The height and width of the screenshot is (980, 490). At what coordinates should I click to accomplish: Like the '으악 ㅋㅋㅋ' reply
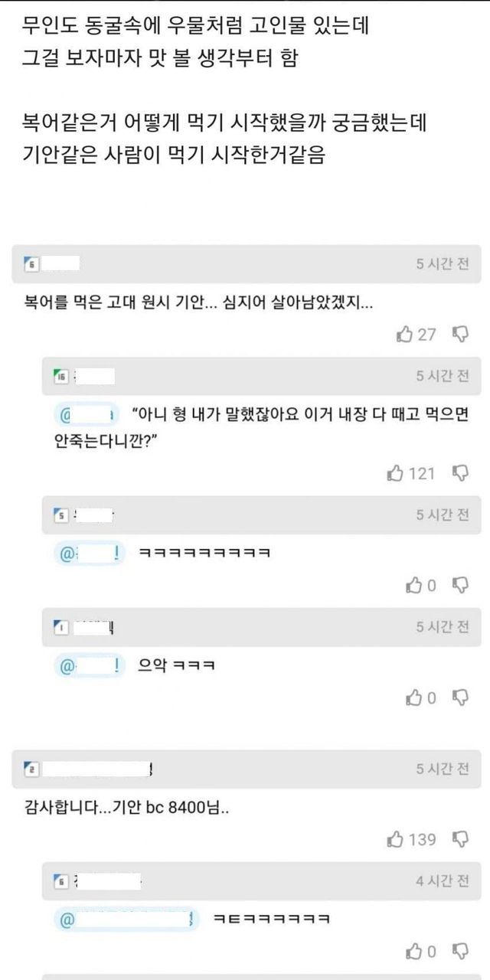pyautogui.click(x=413, y=697)
